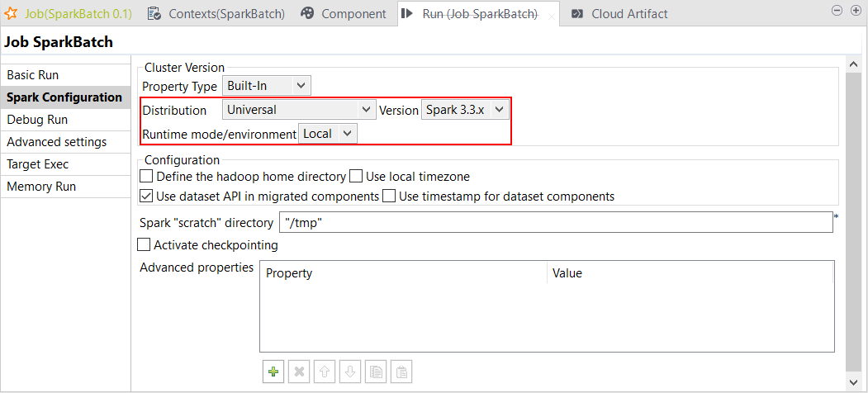Image resolution: width=868 pixels, height=393 pixels.
Task: Click the move up arrow icon
Action: [x=325, y=372]
